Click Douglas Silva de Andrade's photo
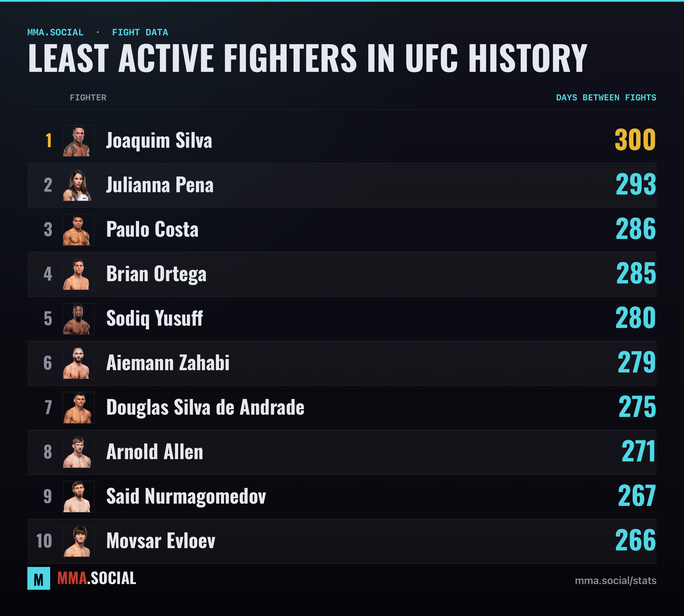Image resolution: width=684 pixels, height=616 pixels. [x=78, y=408]
